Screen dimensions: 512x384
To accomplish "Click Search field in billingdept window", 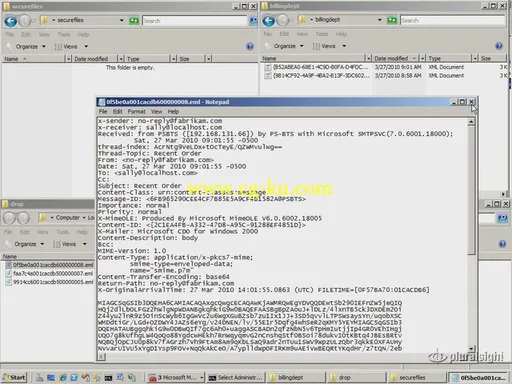I will click(x=453, y=20).
